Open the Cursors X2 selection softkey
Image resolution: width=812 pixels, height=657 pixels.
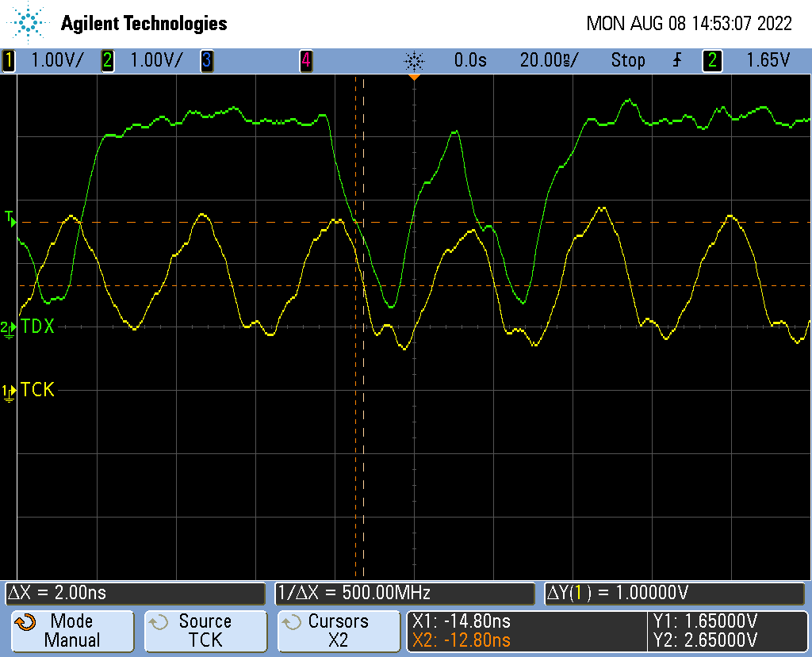point(339,631)
